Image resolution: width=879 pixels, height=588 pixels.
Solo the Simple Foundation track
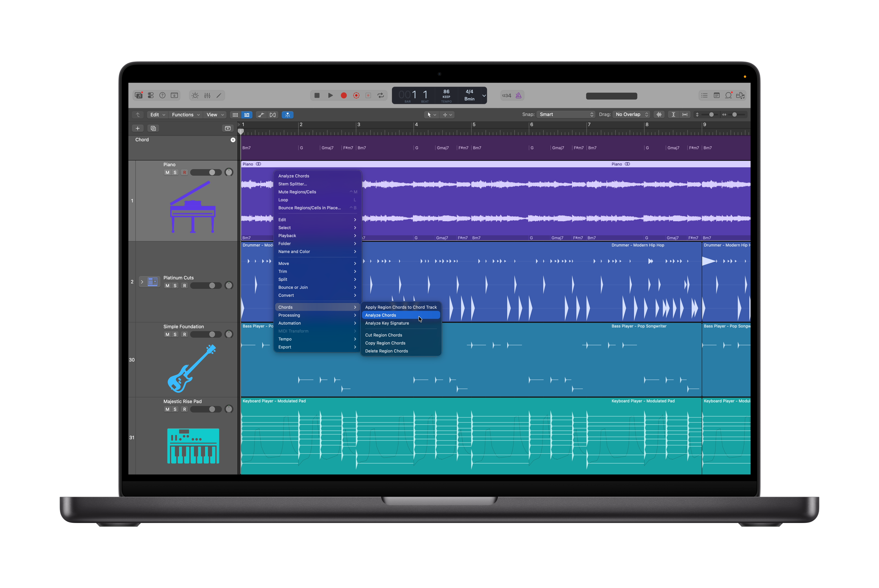pyautogui.click(x=175, y=334)
